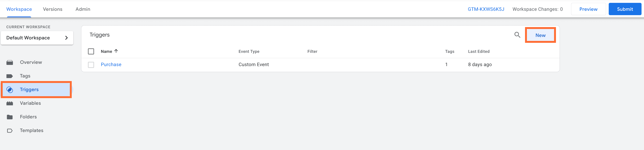Switch to the Workspace tab
The image size is (644, 150).
point(19,9)
